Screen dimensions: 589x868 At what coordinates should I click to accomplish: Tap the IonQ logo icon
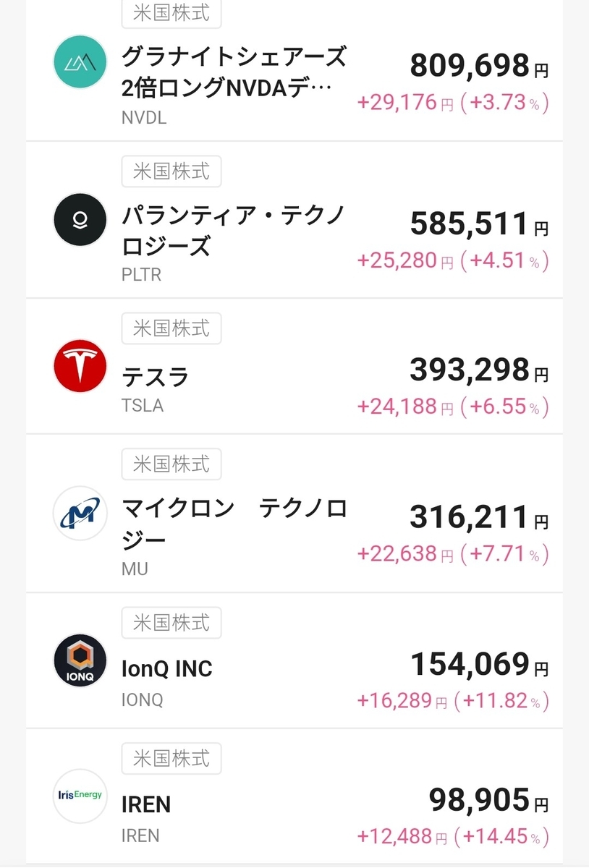[x=80, y=660]
